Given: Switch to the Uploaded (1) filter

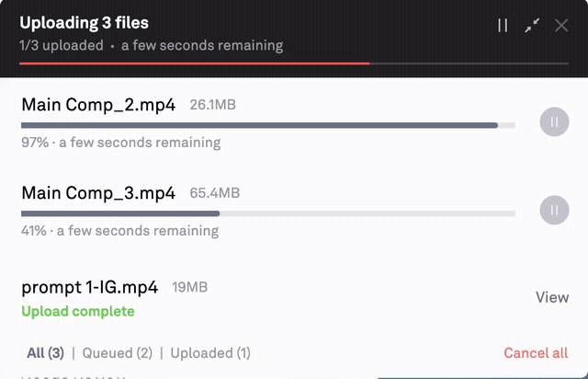Looking at the screenshot, I should tap(210, 353).
